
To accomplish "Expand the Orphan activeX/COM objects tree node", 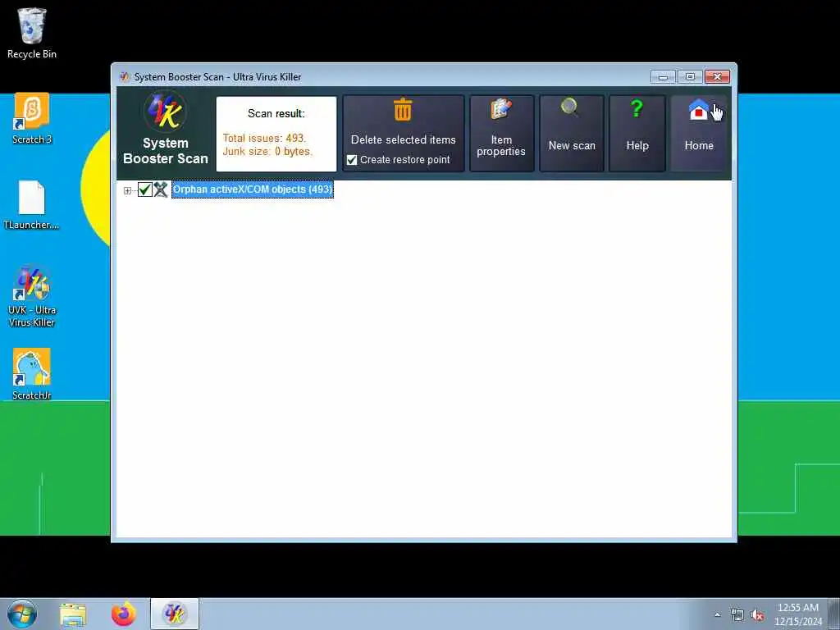I will click(x=127, y=190).
